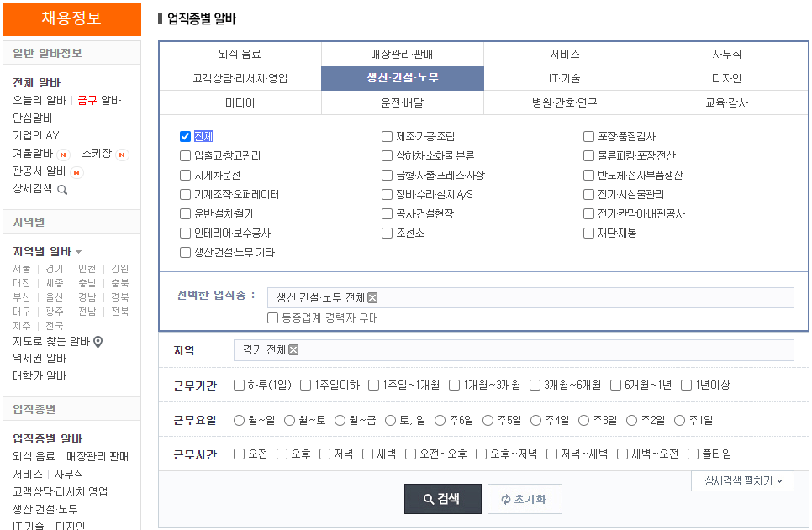Check the 풀타임 work time option
This screenshot has height=530, width=812.
click(693, 454)
